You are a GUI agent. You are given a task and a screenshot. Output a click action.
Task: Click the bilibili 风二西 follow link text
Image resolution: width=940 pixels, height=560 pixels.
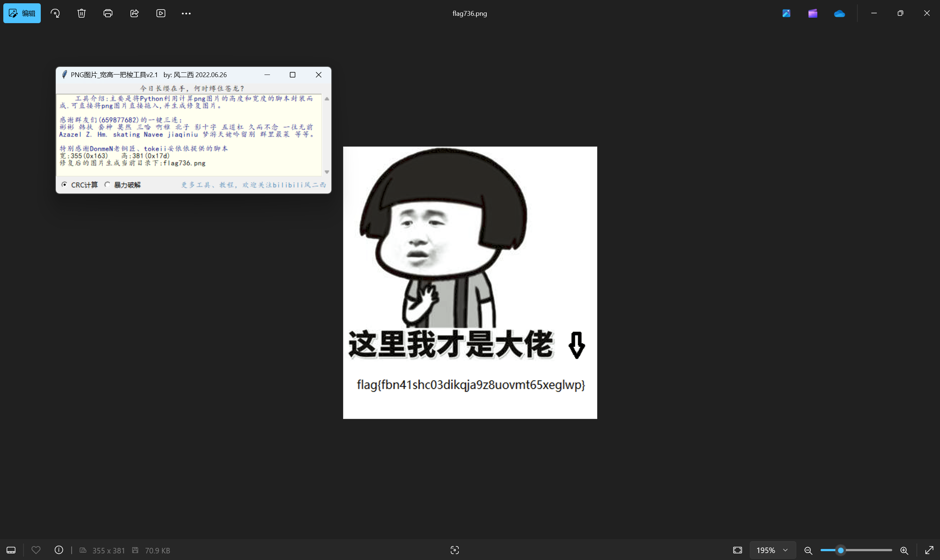click(253, 185)
